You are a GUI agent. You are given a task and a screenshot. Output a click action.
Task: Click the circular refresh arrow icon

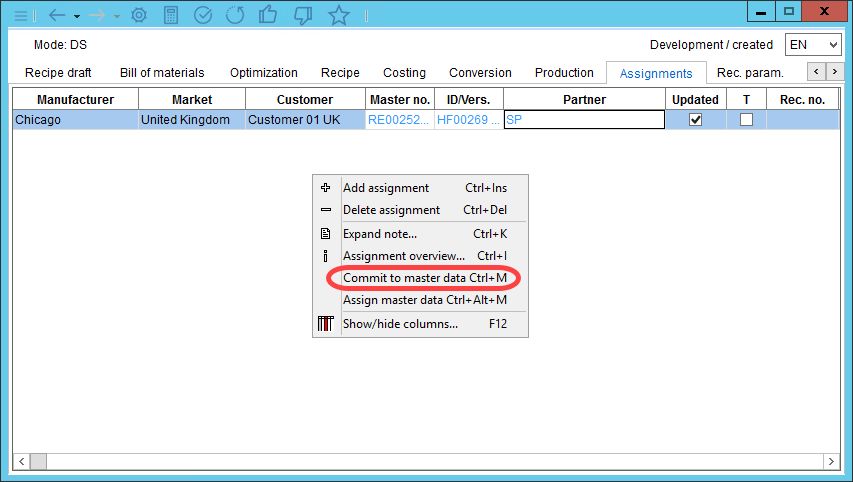(235, 15)
